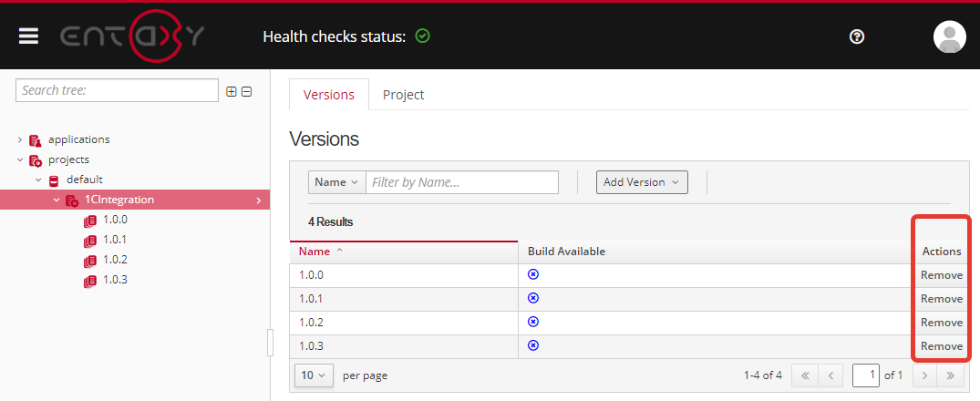Select version 1.0.1 in the tree
The height and width of the screenshot is (401, 980).
tap(115, 240)
